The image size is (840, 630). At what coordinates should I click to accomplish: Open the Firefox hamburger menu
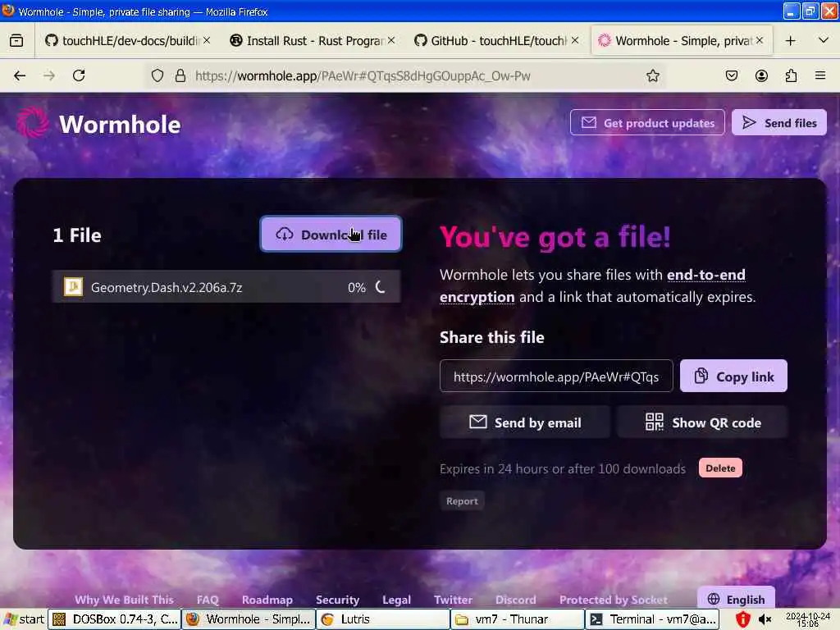coord(820,75)
